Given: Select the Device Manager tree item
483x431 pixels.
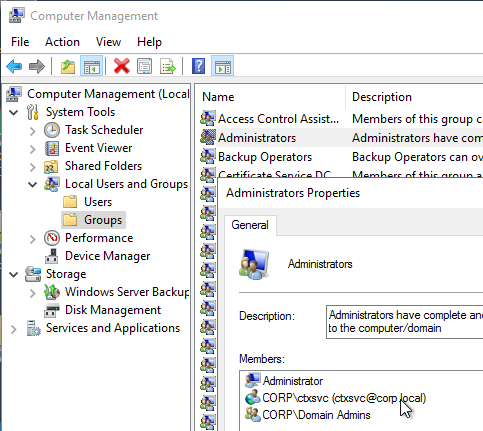Looking at the screenshot, I should (107, 256).
